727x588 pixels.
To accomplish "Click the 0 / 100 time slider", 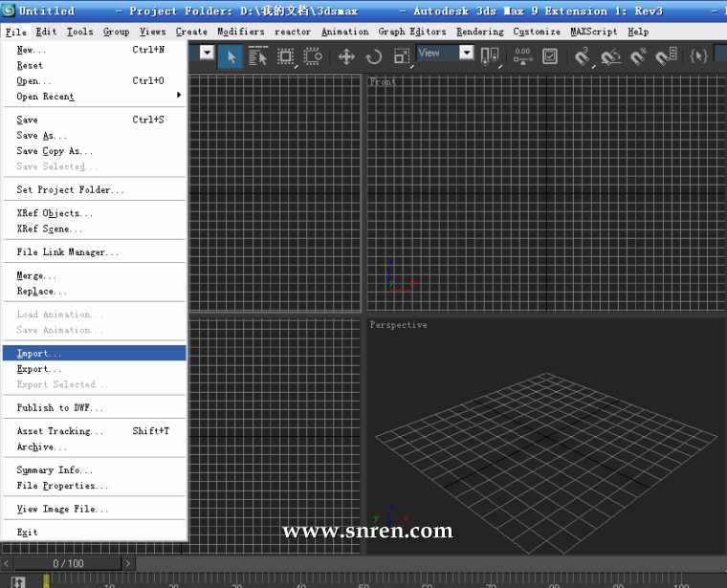I will pos(68,563).
